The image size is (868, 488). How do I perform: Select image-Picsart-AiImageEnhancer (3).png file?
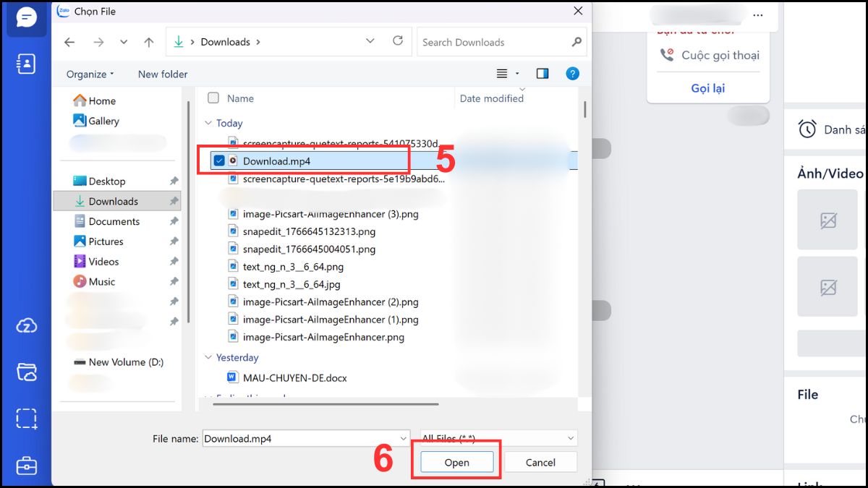click(x=323, y=214)
